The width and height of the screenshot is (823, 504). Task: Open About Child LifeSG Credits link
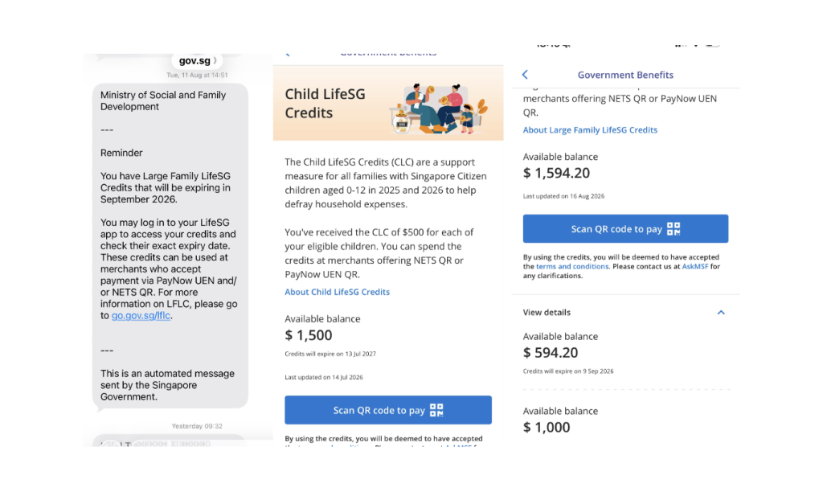coord(337,292)
